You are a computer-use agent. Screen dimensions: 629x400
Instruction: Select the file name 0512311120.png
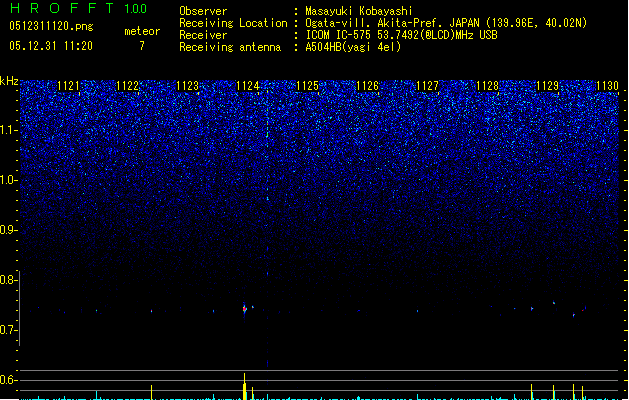tap(51, 26)
